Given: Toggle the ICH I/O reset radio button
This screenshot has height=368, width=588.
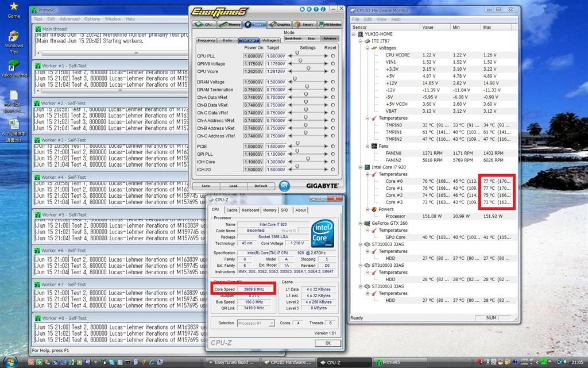Looking at the screenshot, I should click(333, 170).
